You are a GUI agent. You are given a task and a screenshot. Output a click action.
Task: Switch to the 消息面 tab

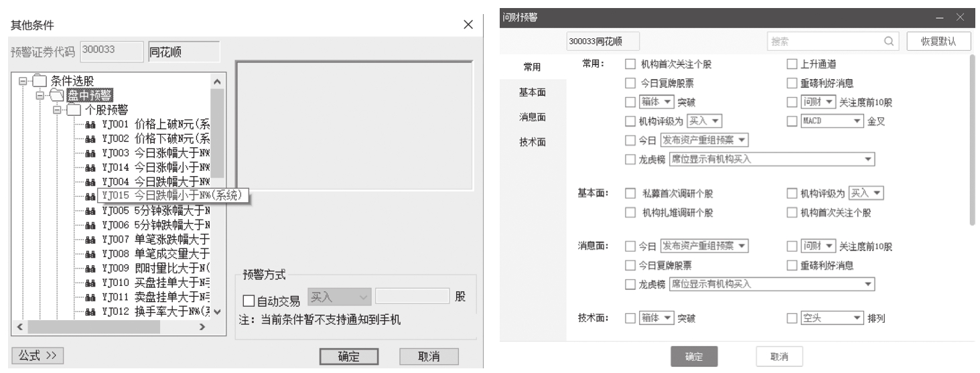pyautogui.click(x=532, y=117)
